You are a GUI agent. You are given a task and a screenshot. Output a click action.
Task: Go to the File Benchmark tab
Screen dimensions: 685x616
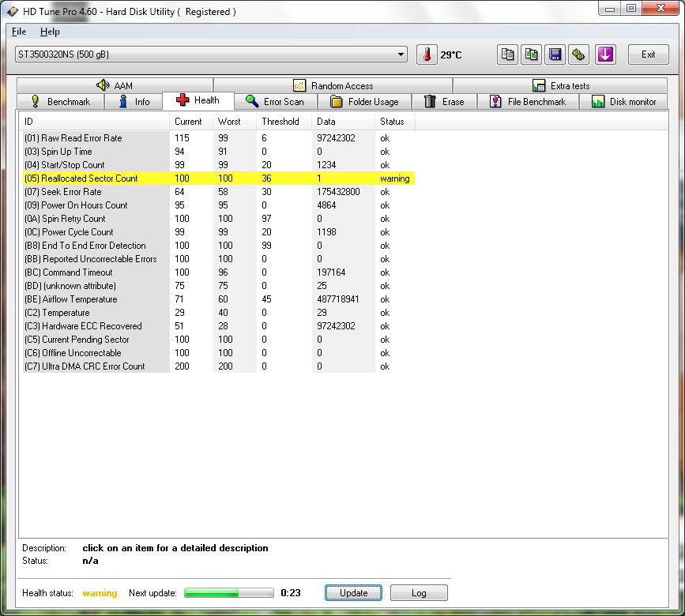point(528,102)
